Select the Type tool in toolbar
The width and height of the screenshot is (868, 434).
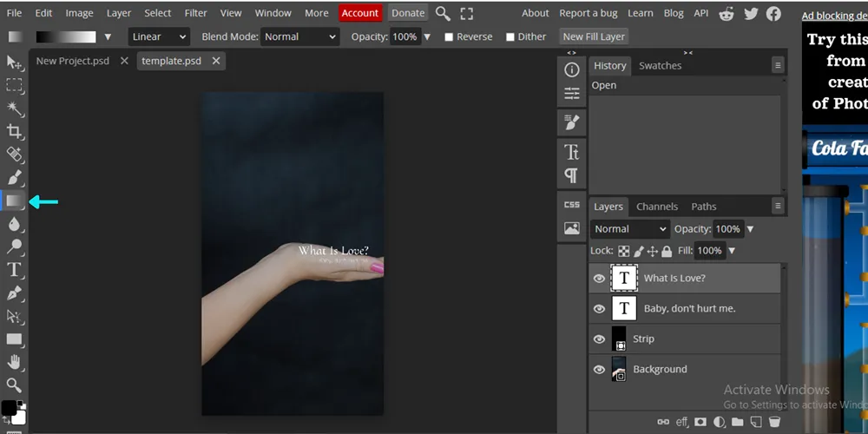click(x=15, y=270)
